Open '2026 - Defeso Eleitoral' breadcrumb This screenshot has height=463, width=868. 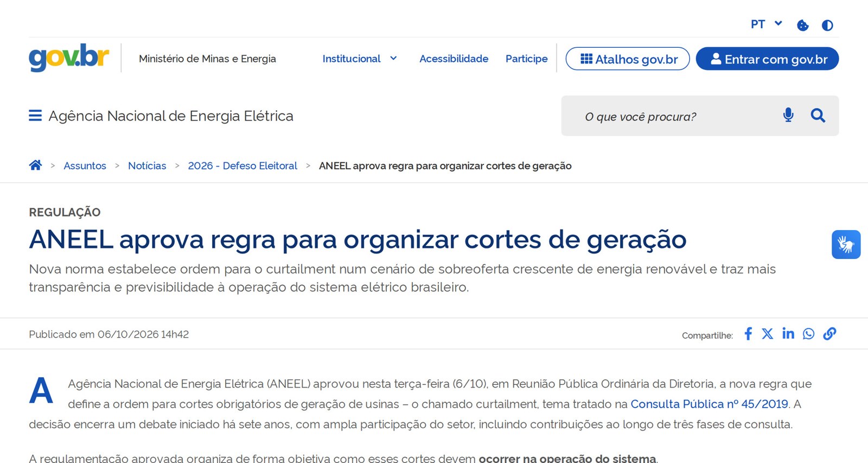click(x=242, y=166)
